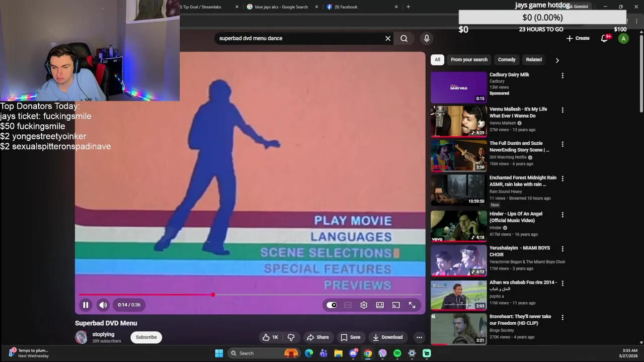Save the video to a playlist

click(350, 337)
